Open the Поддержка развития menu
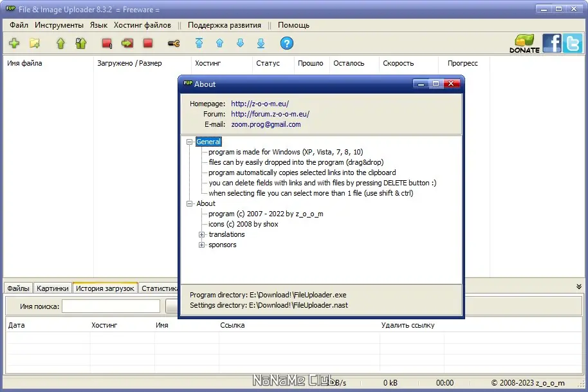This screenshot has width=588, height=392. tap(225, 25)
